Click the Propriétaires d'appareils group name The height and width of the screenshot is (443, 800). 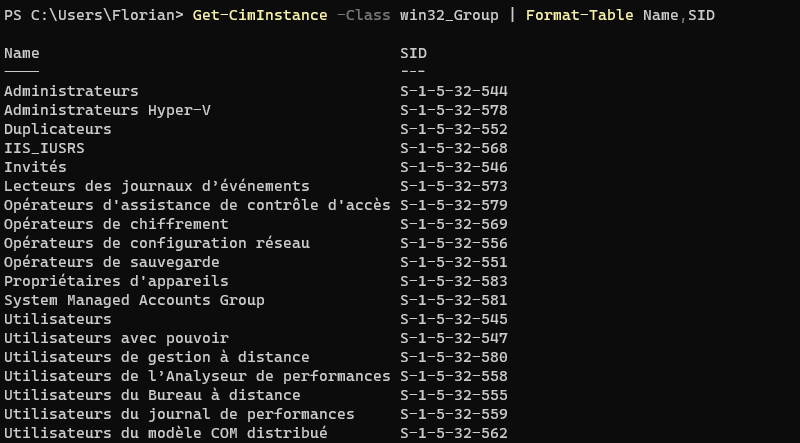(x=116, y=281)
